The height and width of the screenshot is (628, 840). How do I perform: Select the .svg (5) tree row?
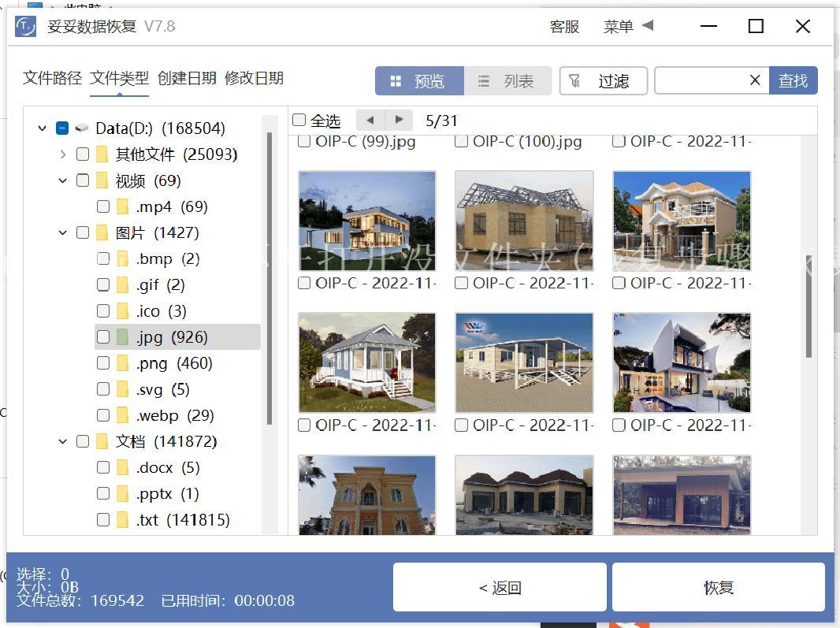click(177, 389)
